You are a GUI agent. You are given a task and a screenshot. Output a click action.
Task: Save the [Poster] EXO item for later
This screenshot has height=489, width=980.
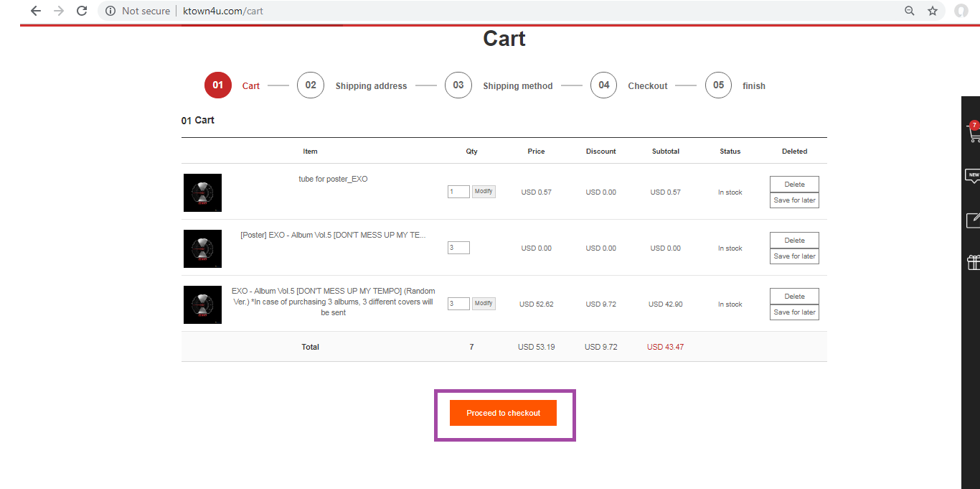(x=794, y=256)
